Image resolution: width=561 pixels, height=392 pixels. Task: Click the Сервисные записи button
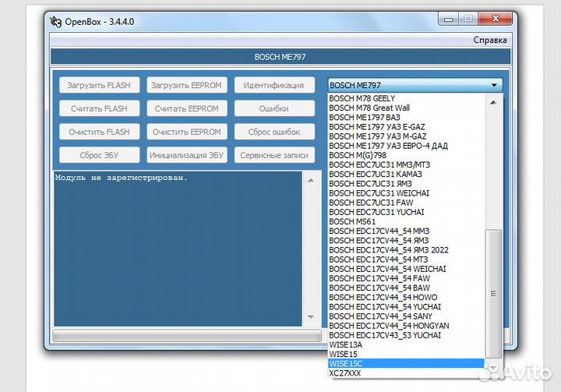(x=274, y=155)
